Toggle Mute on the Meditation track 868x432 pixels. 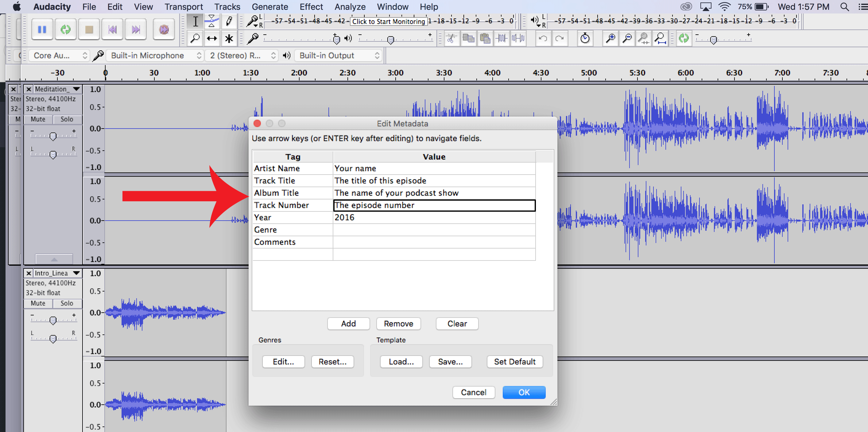click(x=38, y=119)
